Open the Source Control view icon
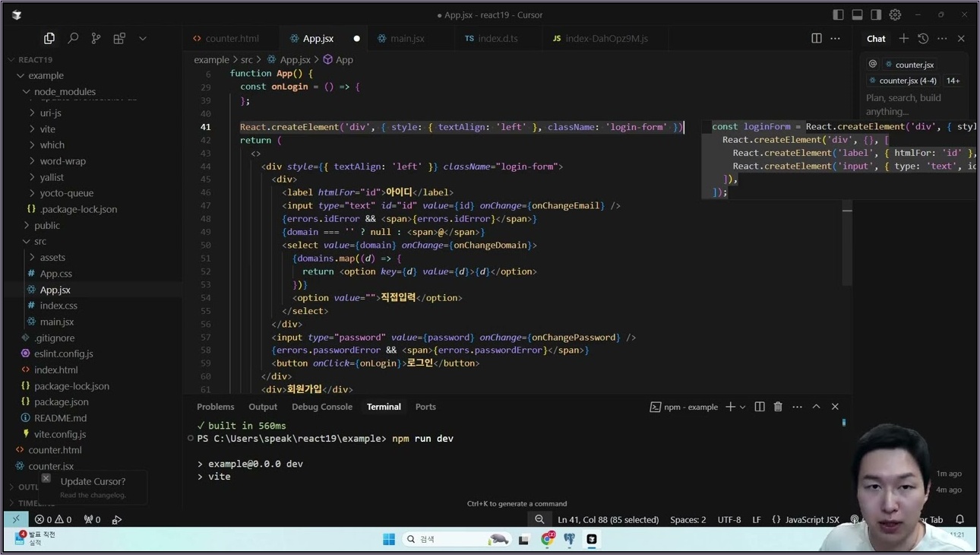Screen dimensions: 980x555 coord(96,38)
